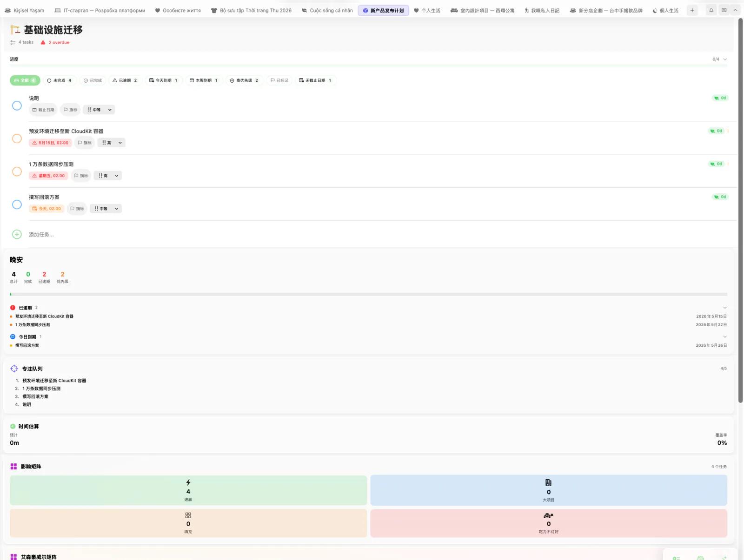Click the red warning icon by 2 overdue
744x560 pixels.
tap(43, 42)
